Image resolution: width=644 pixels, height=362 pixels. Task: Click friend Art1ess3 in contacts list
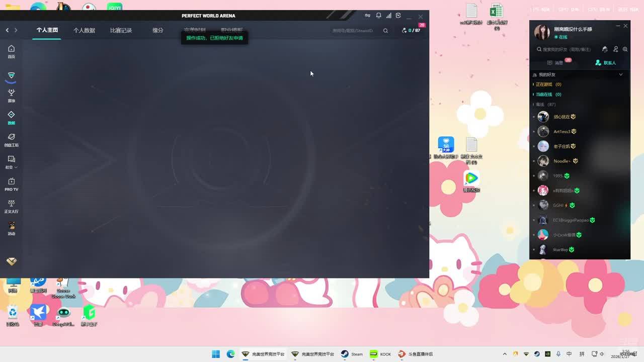click(561, 132)
